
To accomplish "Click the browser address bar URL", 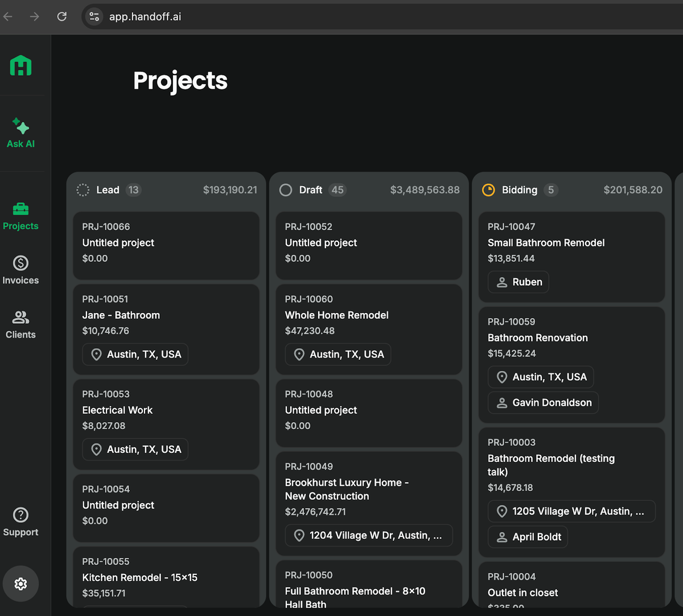I will 145,17.
